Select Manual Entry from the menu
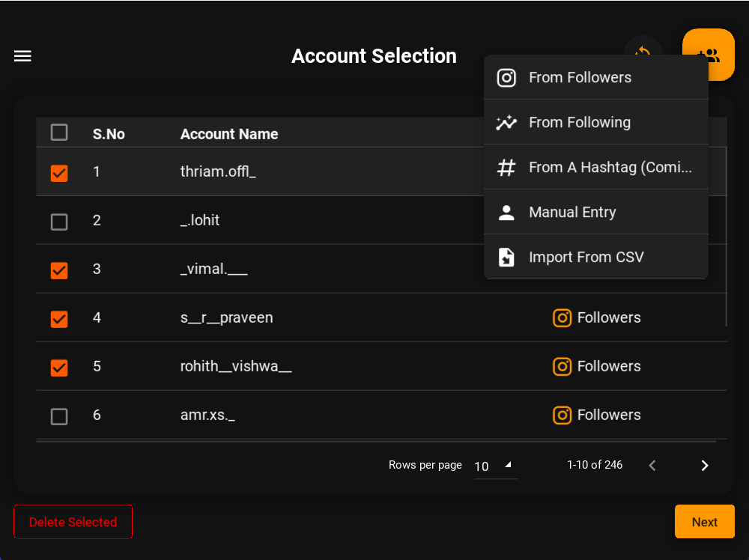This screenshot has width=749, height=560. point(573,212)
